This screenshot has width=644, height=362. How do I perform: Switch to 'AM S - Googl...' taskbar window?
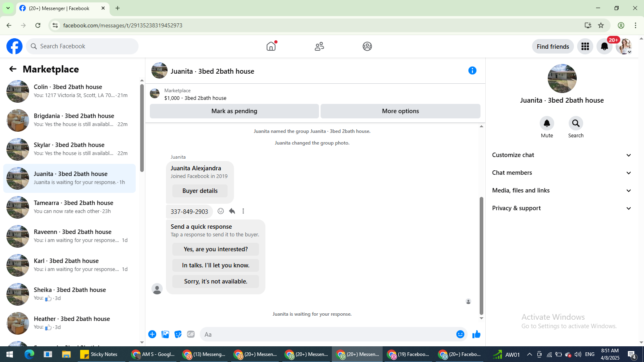153,354
